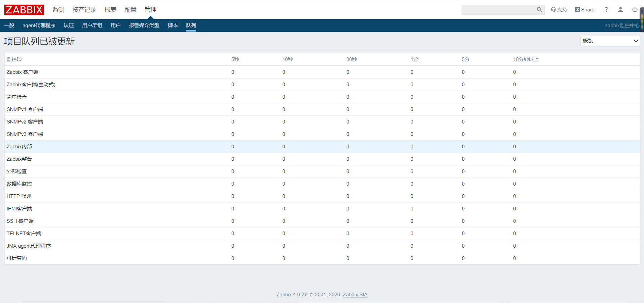Open the 报表 menu
The image size is (644, 303).
point(110,10)
